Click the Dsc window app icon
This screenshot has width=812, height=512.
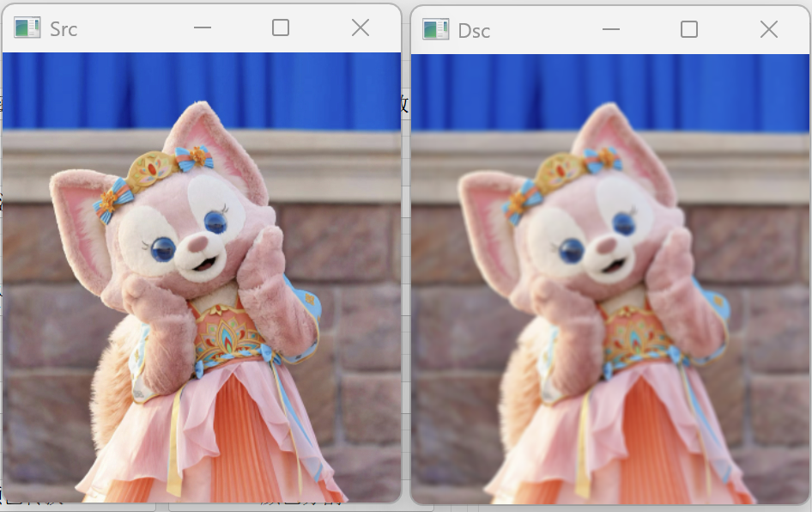435,29
